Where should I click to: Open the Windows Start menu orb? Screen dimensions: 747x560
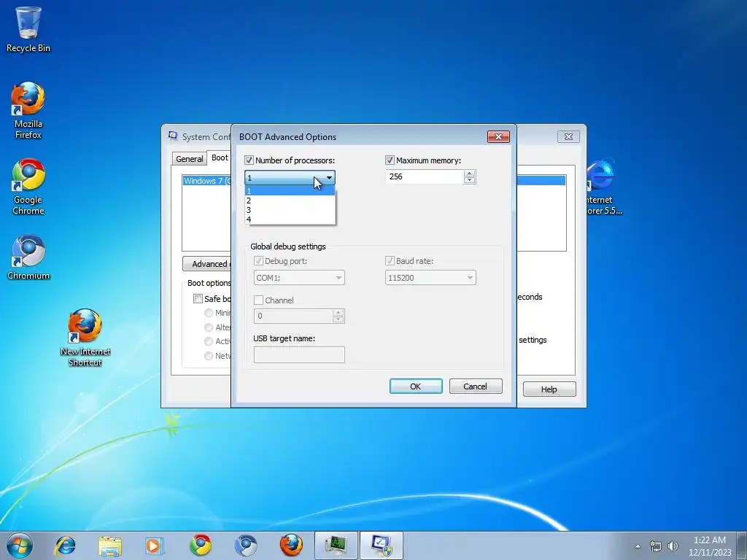[x=20, y=545]
